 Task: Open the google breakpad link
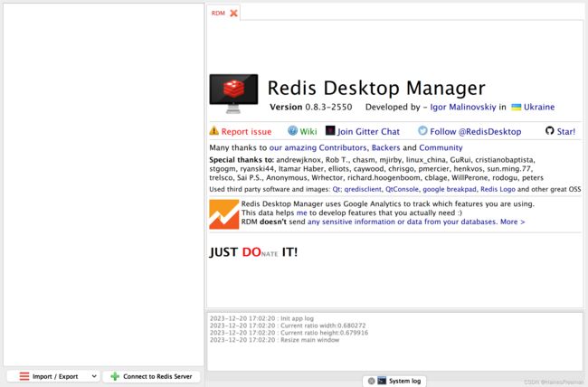pos(450,189)
